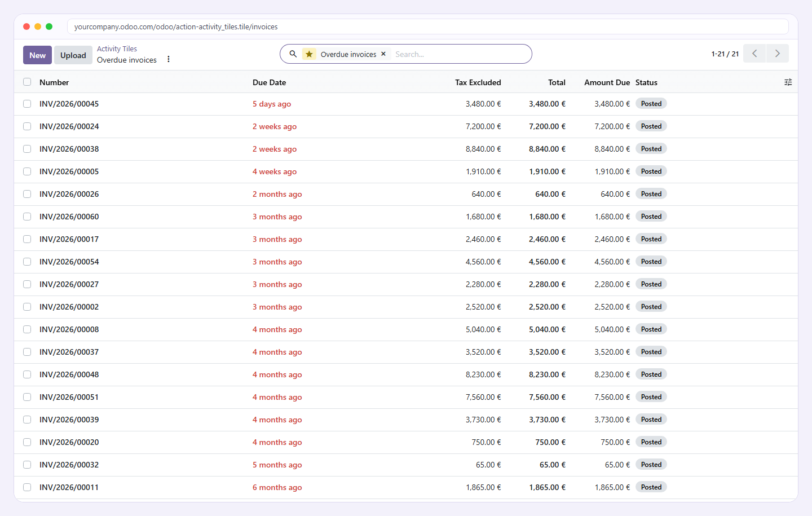The width and height of the screenshot is (812, 516).
Task: Sort by the Total column header
Action: coord(557,82)
